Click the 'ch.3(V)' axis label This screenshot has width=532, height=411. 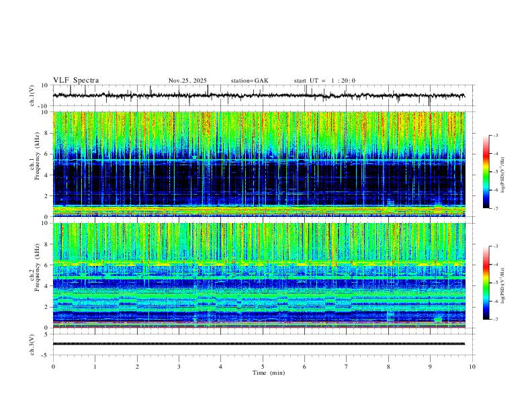(32, 345)
